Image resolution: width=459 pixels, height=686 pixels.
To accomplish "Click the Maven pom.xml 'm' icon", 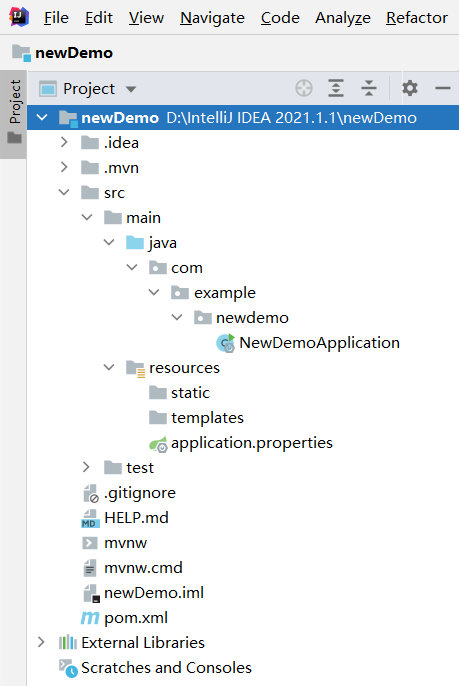I will click(90, 618).
